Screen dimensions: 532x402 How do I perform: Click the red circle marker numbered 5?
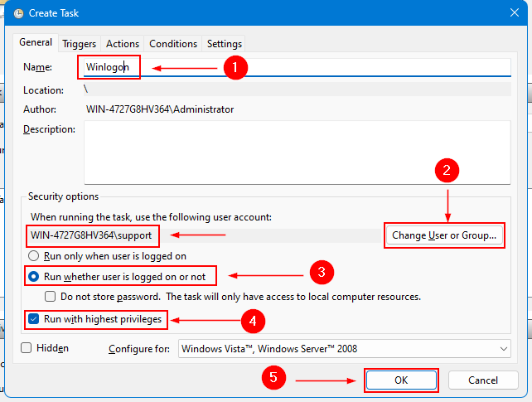point(273,379)
